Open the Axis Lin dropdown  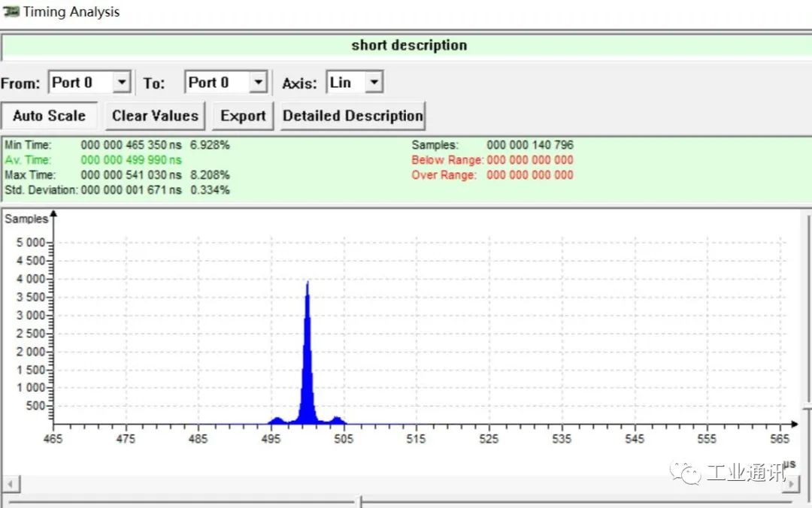(x=374, y=83)
